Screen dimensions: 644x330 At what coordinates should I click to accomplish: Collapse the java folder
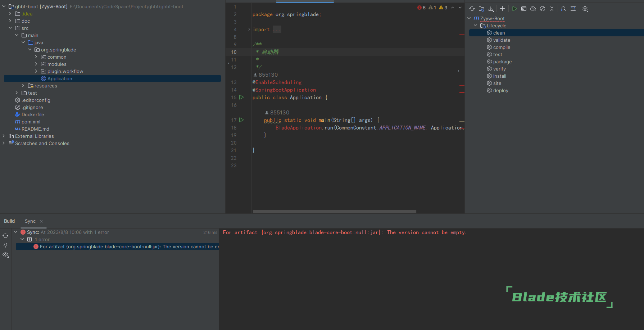coord(23,42)
